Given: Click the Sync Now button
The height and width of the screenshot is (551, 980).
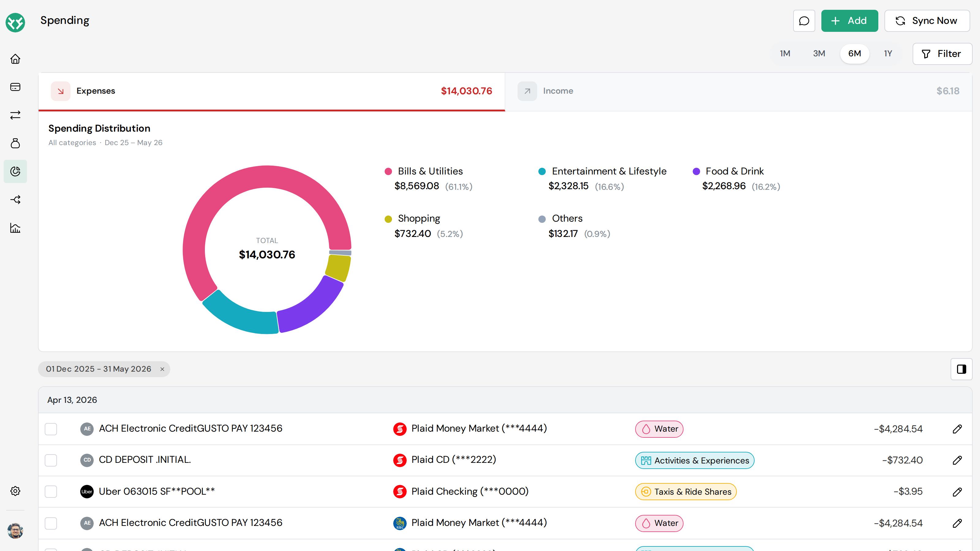Looking at the screenshot, I should click(927, 21).
